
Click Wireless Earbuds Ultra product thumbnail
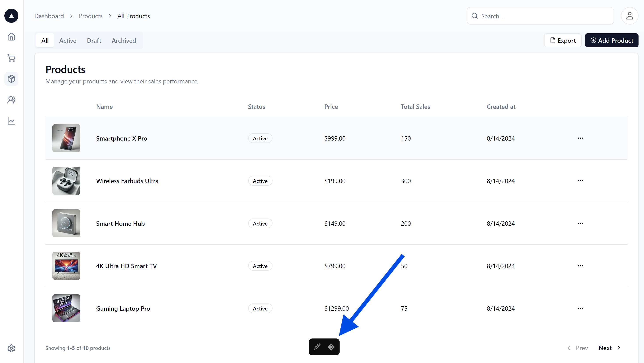[x=66, y=181]
